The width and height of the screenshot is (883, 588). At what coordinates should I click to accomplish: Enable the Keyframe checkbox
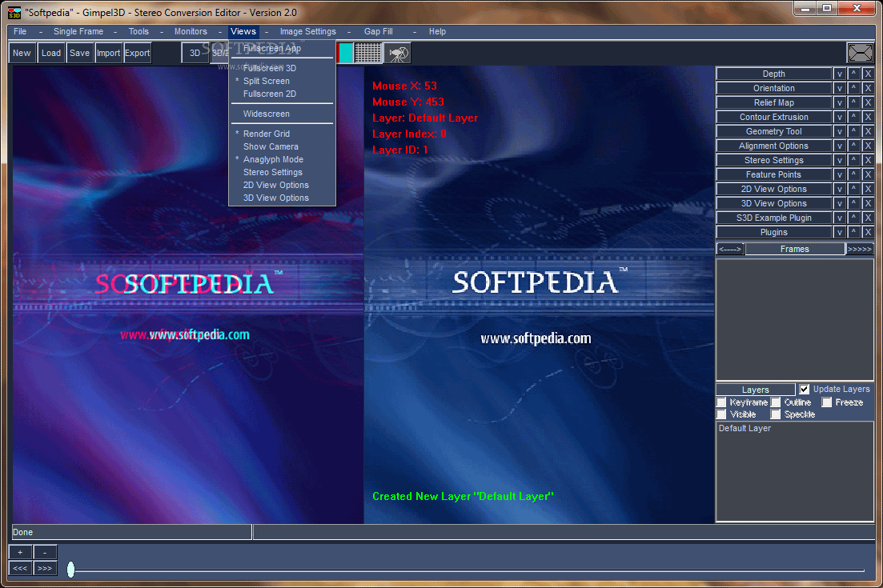coord(721,402)
